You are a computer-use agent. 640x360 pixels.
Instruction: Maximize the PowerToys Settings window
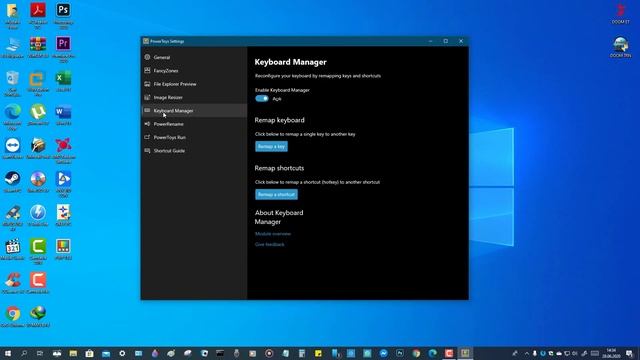tap(446, 41)
